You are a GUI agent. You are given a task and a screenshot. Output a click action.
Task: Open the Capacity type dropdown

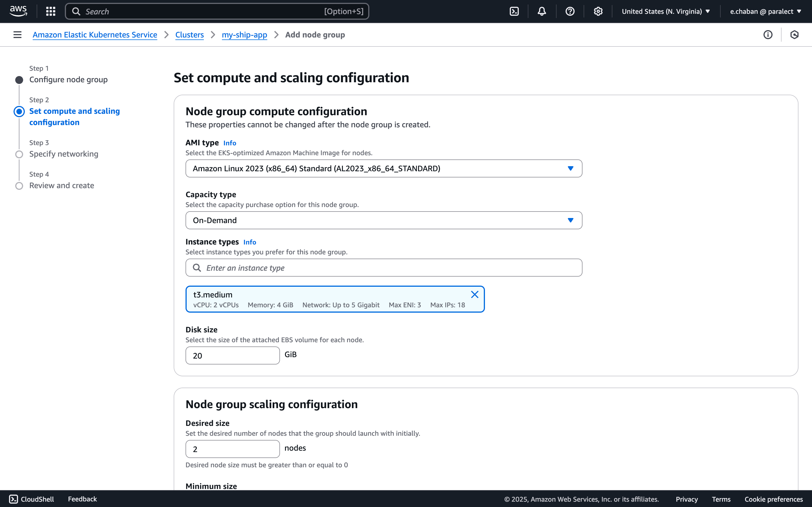tap(383, 220)
